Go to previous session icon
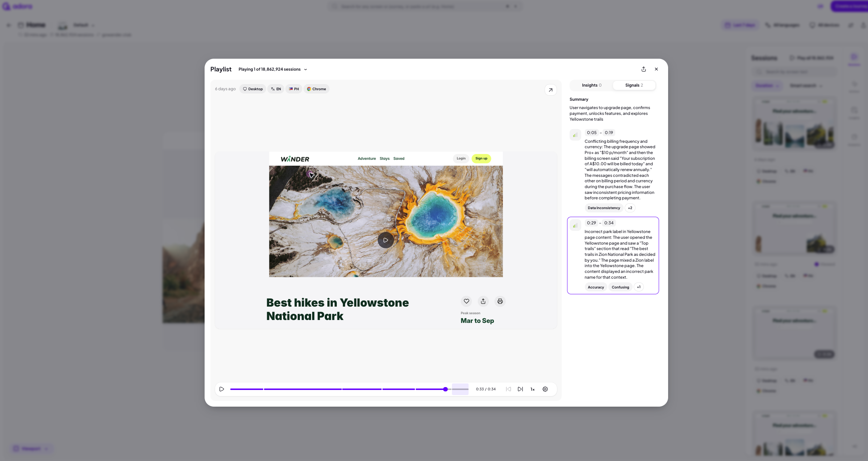868x461 pixels. [508, 389]
